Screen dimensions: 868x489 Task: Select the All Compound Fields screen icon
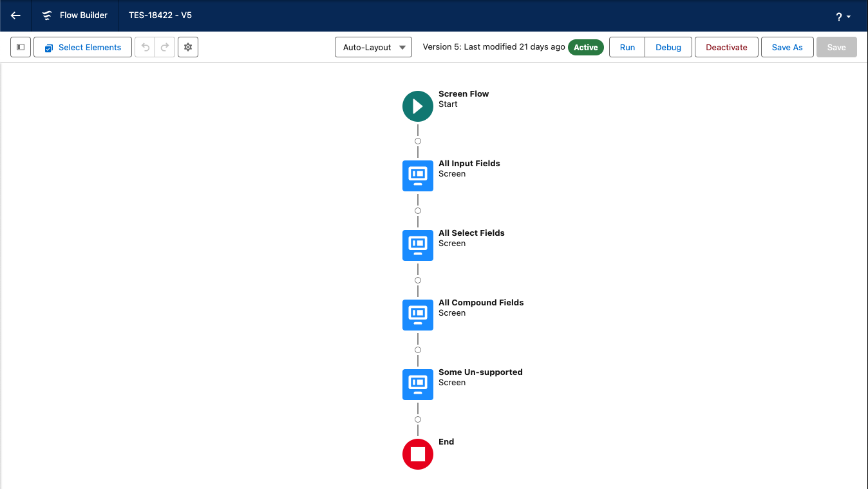point(418,315)
